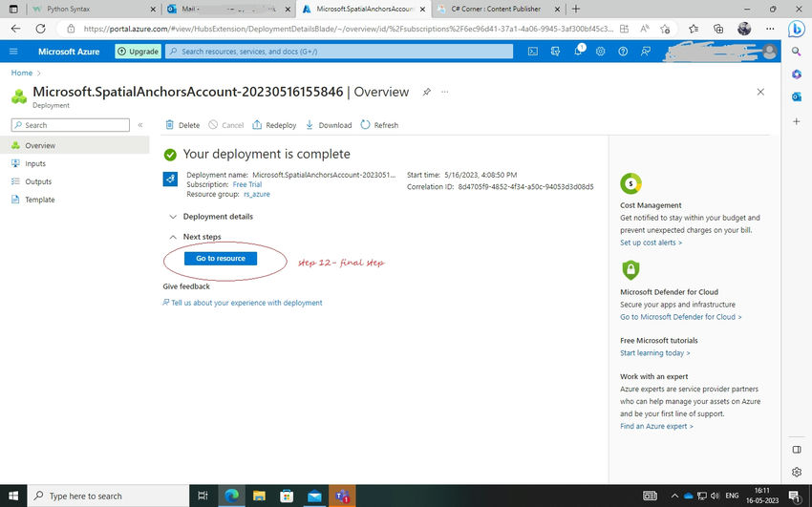
Task: Reload the page with browser refresh
Action: click(40, 29)
